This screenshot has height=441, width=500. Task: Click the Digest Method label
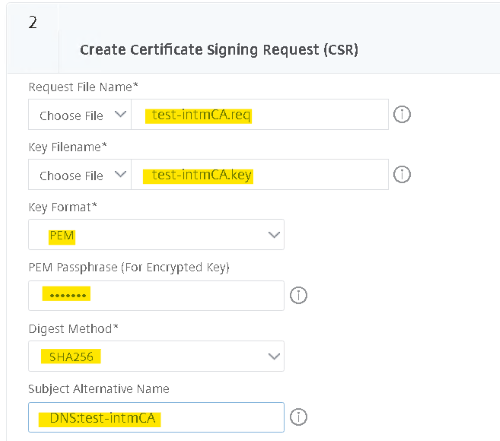click(73, 329)
